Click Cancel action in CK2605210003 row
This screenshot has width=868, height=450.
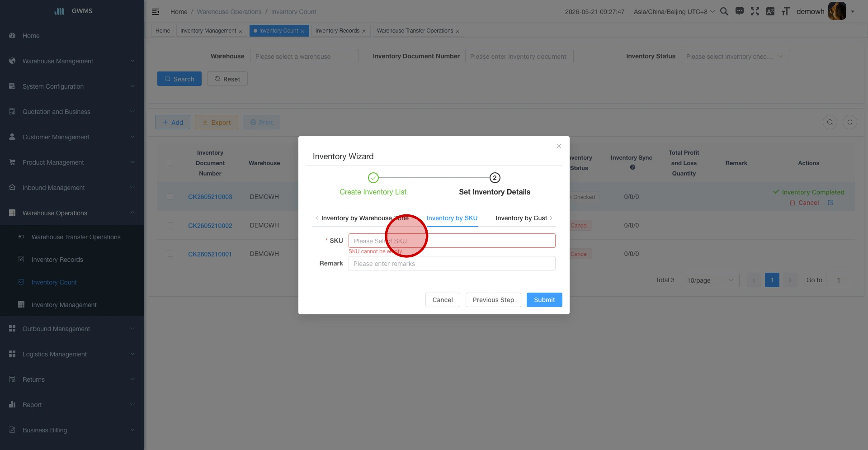point(804,203)
